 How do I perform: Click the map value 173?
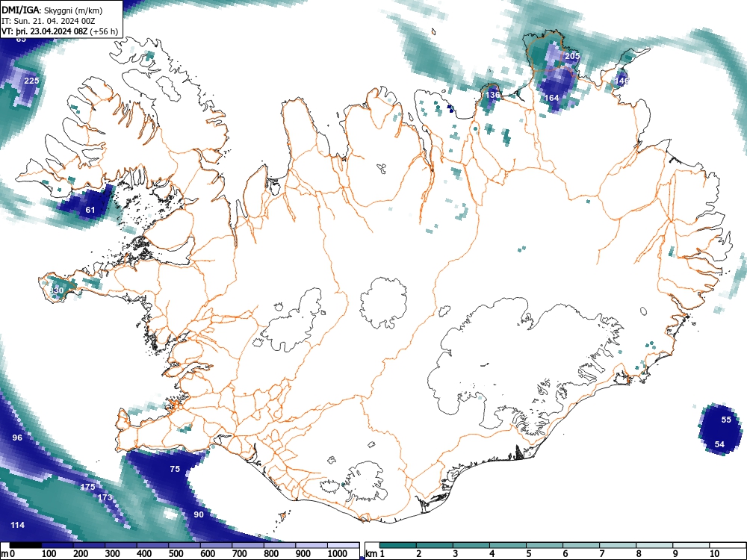point(105,497)
